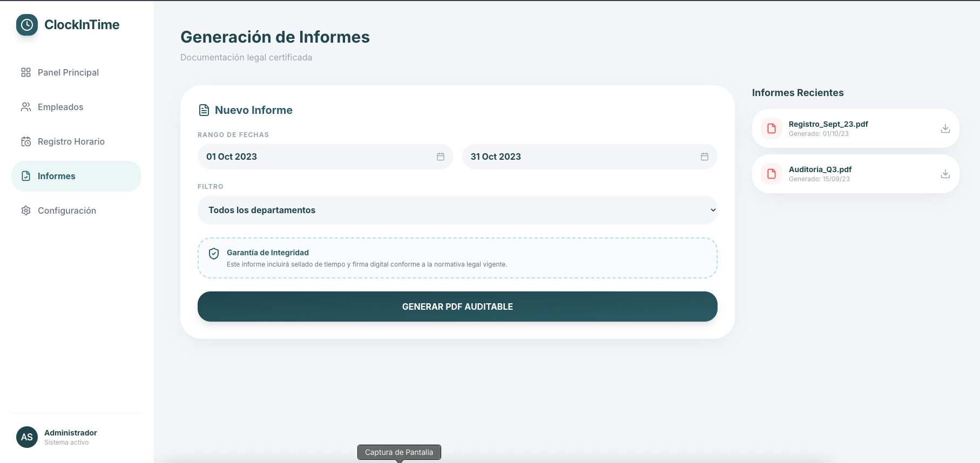
Task: Click the 01 Oct 2023 start date field
Action: (x=319, y=156)
